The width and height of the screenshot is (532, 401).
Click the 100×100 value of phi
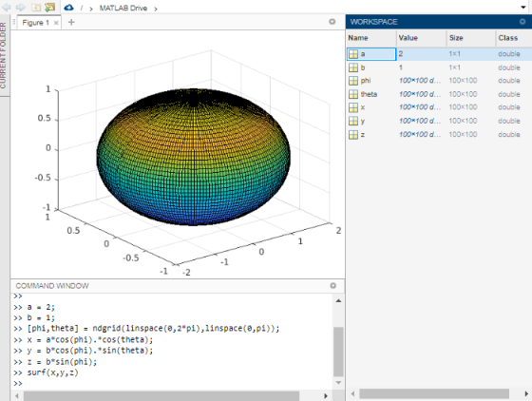click(x=420, y=81)
